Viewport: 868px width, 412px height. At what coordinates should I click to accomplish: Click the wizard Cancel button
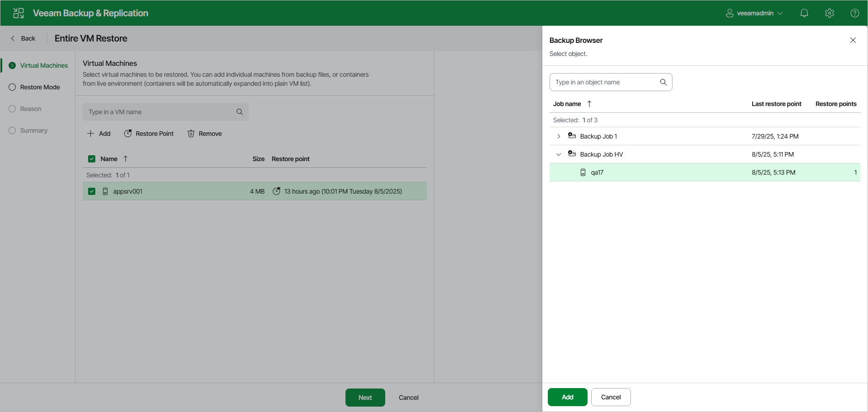(409, 398)
